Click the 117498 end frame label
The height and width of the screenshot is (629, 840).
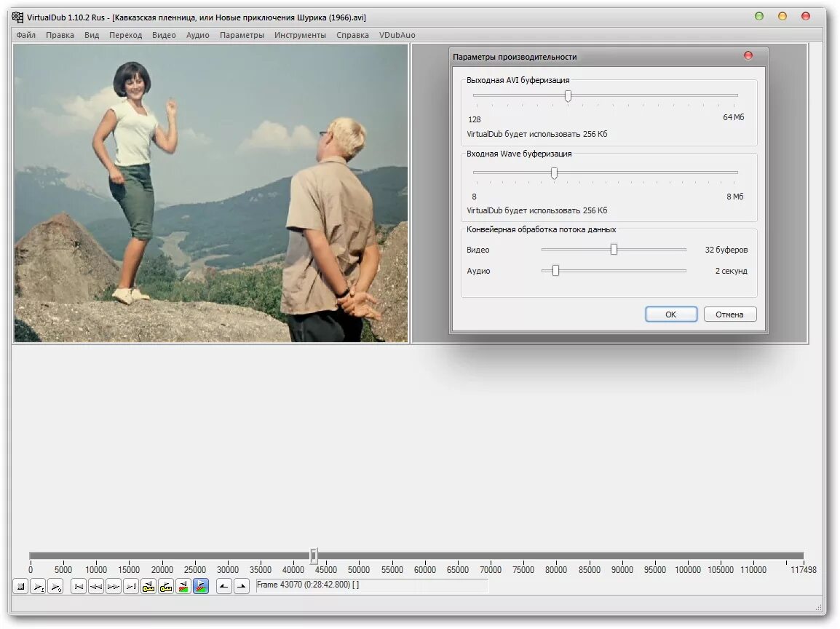803,570
